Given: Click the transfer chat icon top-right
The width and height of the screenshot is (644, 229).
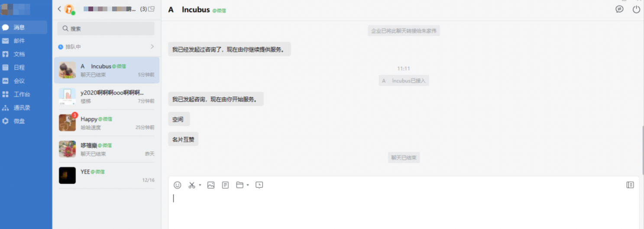Looking at the screenshot, I should point(619,9).
